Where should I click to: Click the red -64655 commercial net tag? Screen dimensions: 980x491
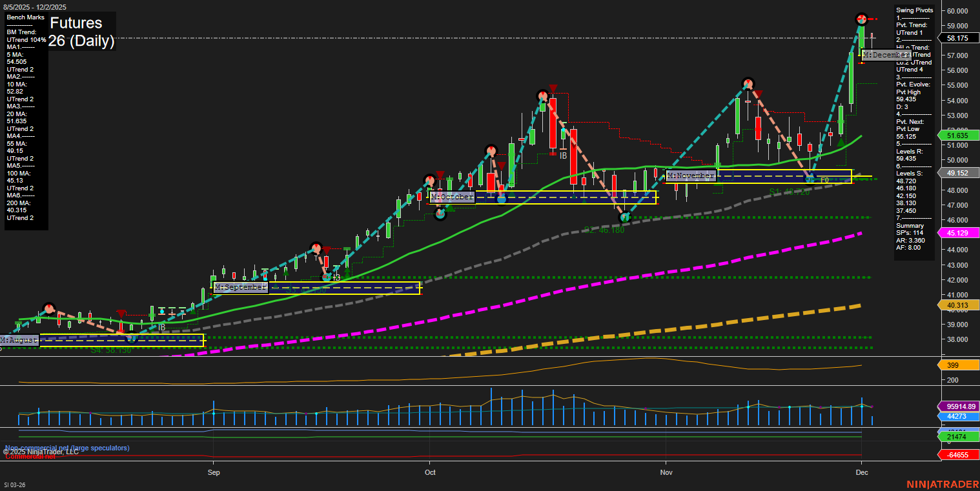pyautogui.click(x=957, y=455)
